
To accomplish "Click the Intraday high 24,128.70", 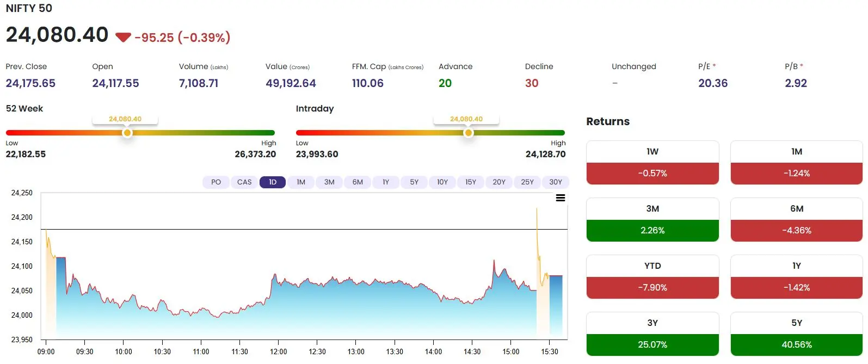I will 545,154.
